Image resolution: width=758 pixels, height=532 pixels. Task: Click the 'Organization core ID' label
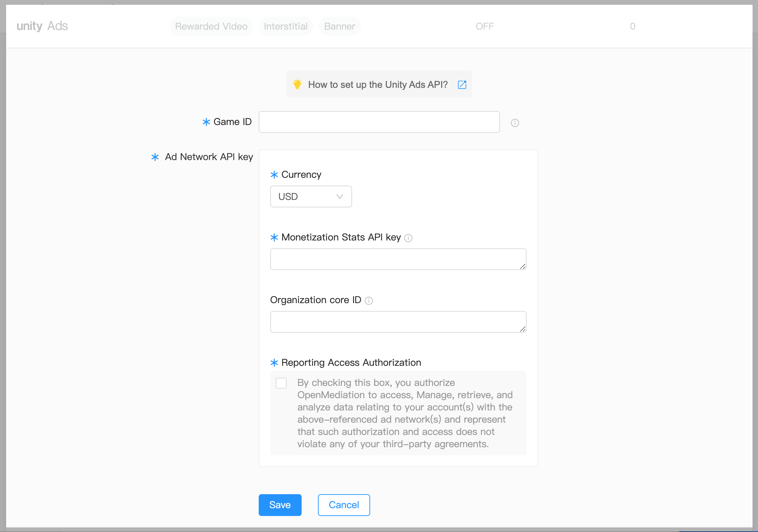(x=316, y=300)
